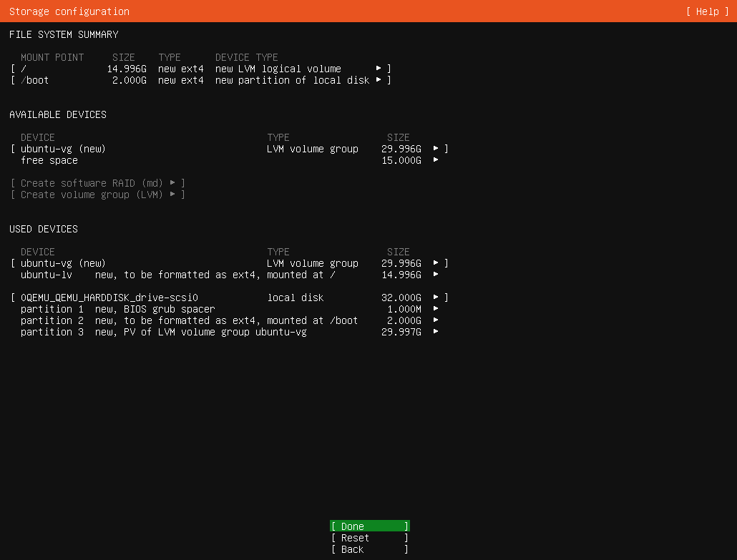The height and width of the screenshot is (560, 737).
Task: Expand arrow for available ubuntu-vg volume group
Action: (436, 149)
